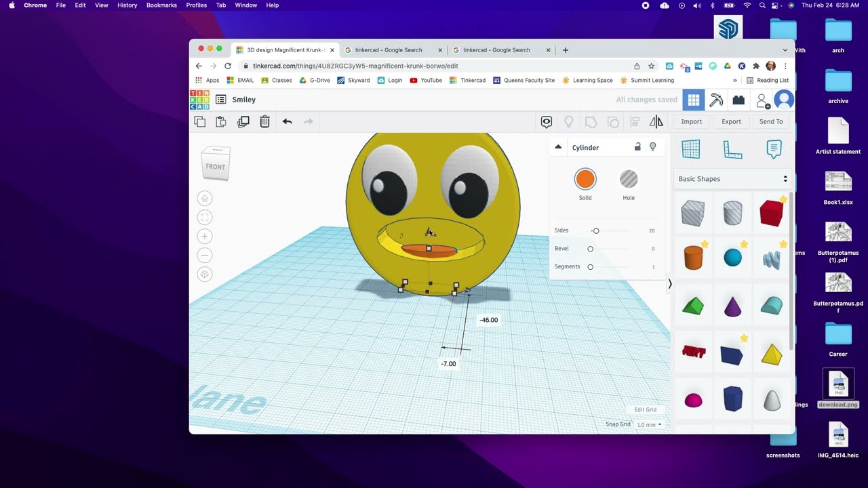Viewport: 868px width, 488px height.
Task: Open the view visibility eye icon
Action: tap(547, 121)
